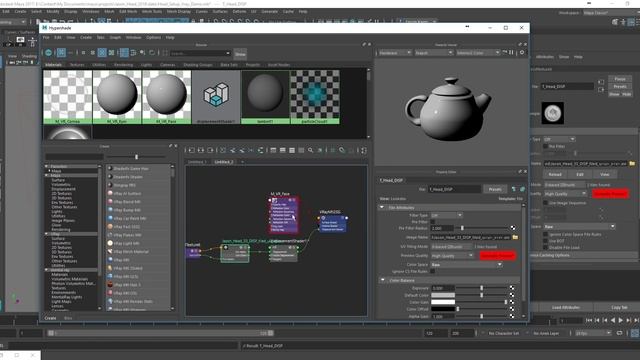Viewport: 640px width, 360px height.
Task: Click red Generate Preview button in Property Editor
Action: [498, 256]
